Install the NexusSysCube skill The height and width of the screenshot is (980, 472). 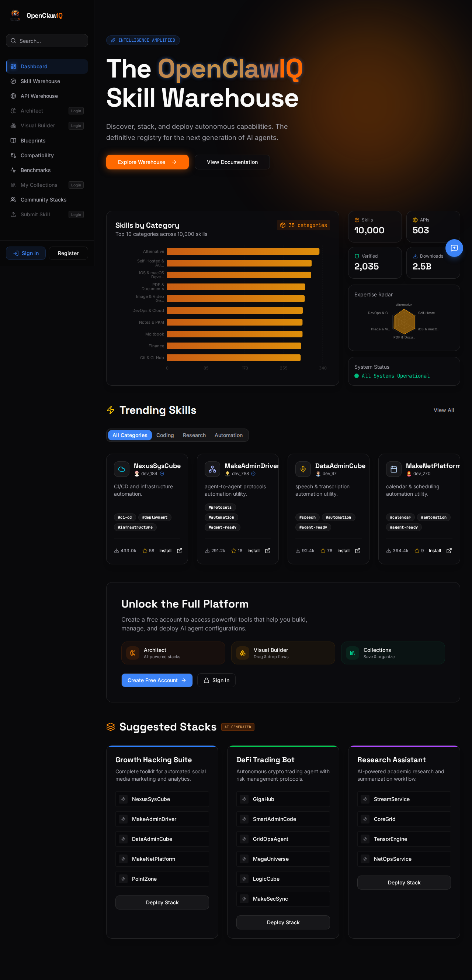[x=165, y=550]
